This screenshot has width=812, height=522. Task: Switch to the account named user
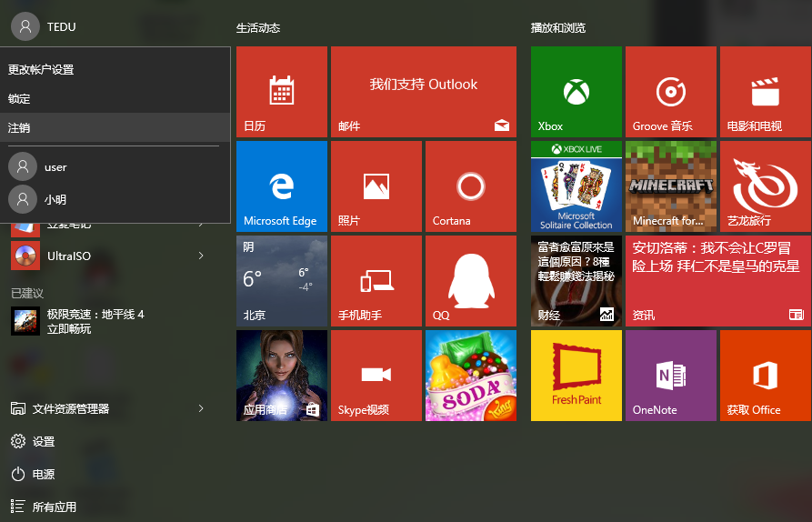click(115, 166)
